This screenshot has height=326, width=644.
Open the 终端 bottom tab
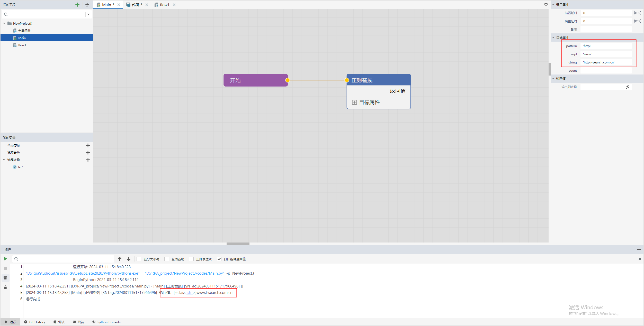[x=78, y=322]
